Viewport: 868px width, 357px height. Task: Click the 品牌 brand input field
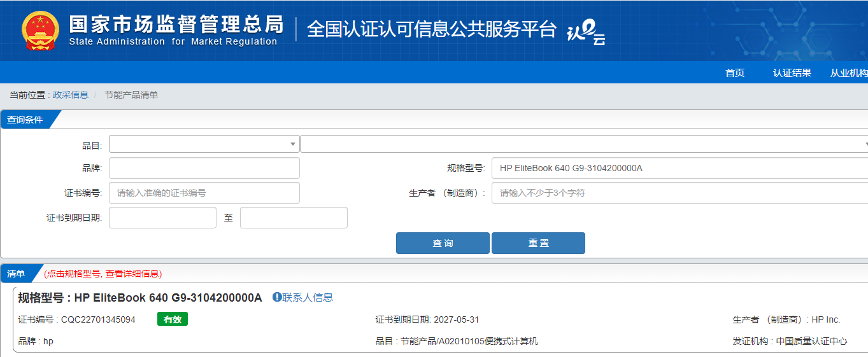tap(204, 169)
